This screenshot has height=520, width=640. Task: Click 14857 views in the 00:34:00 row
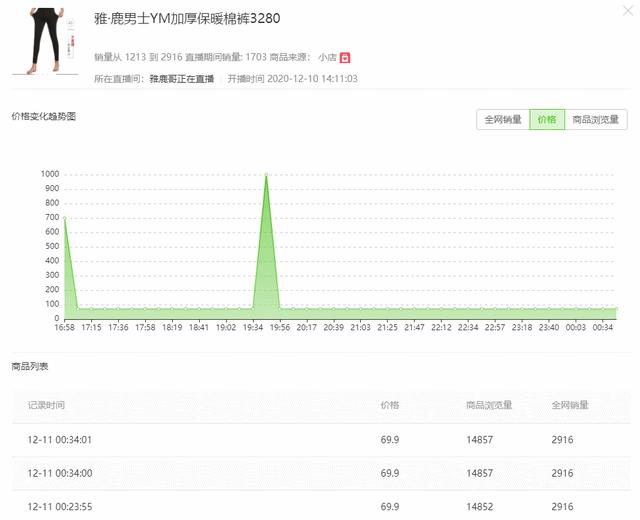pyautogui.click(x=480, y=473)
